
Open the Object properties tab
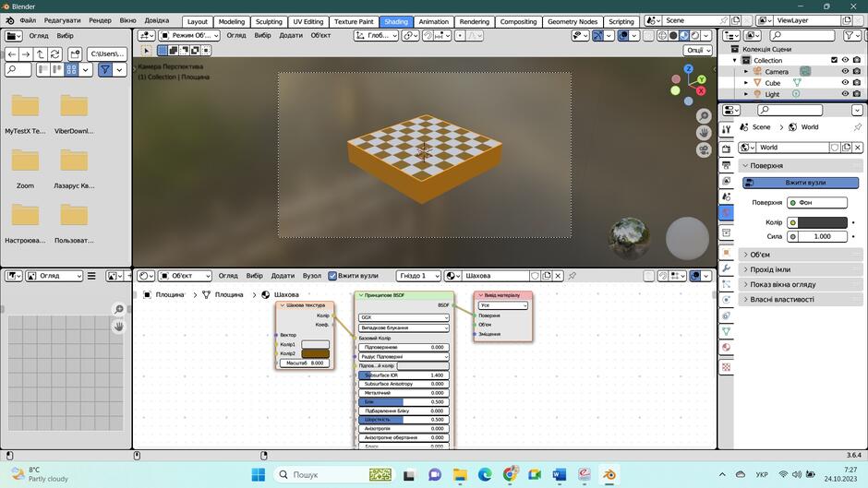[727, 252]
